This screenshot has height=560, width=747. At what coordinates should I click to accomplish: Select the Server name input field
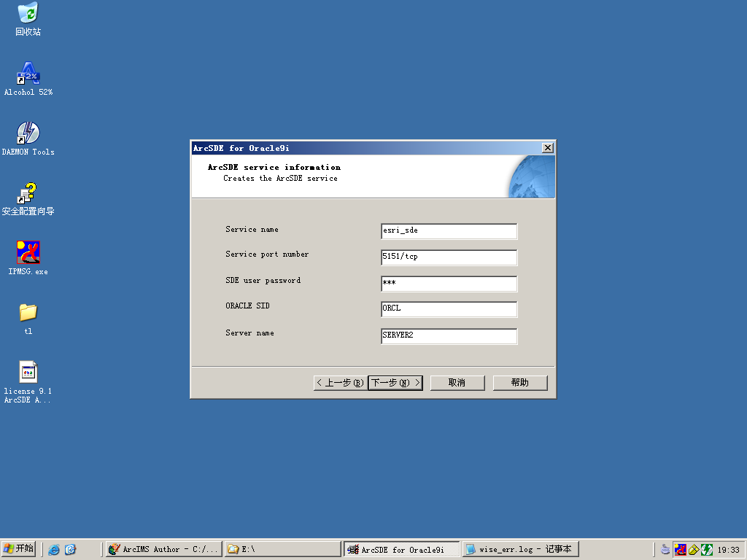tap(449, 336)
